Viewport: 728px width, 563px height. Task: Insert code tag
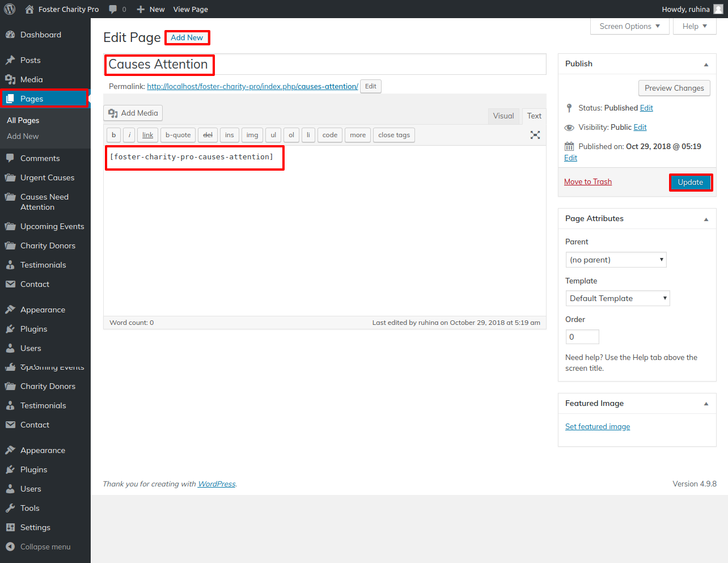coord(330,135)
